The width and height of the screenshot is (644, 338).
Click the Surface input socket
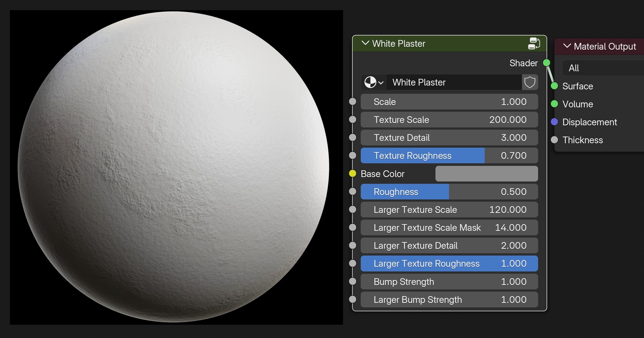coord(554,86)
